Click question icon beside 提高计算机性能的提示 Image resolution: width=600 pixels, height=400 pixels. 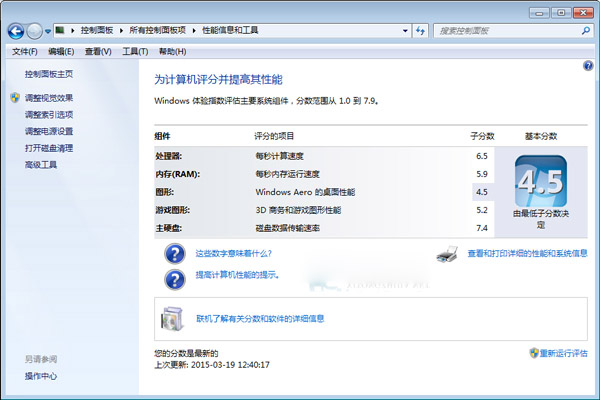175,279
